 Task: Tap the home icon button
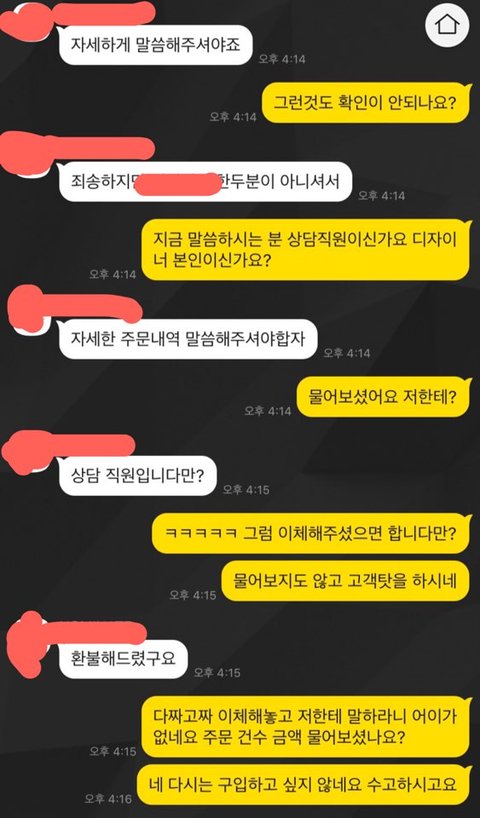point(447,25)
